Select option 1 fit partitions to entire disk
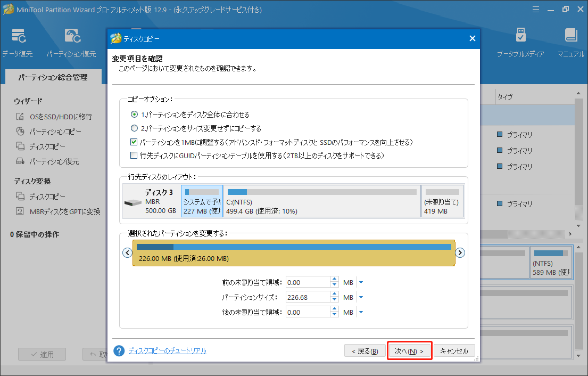 (134, 114)
